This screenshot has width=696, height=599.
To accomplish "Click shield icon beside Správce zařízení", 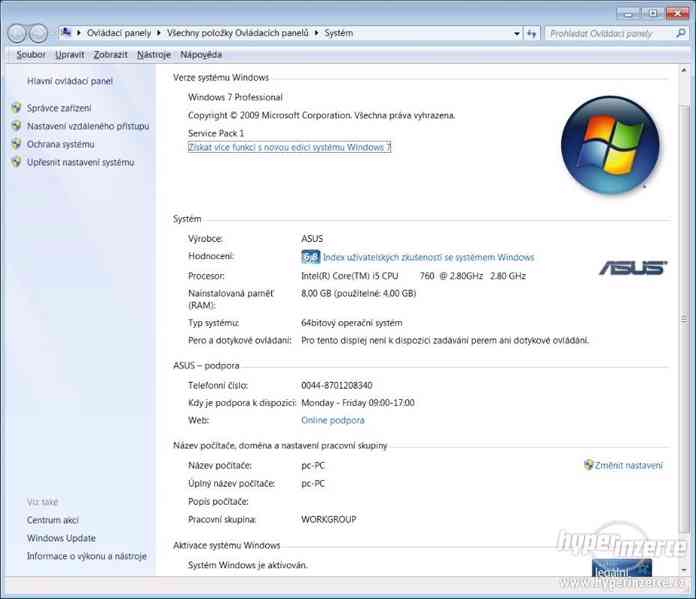I will point(16,107).
